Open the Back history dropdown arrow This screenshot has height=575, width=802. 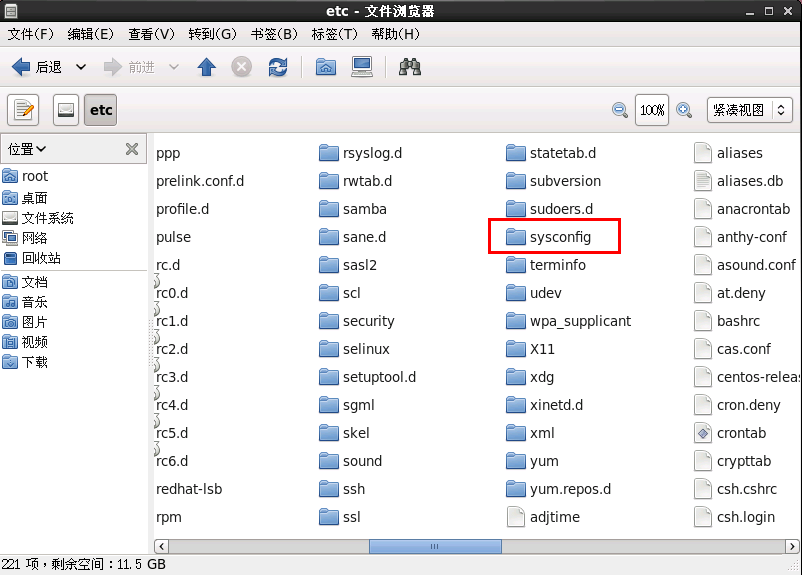[81, 67]
